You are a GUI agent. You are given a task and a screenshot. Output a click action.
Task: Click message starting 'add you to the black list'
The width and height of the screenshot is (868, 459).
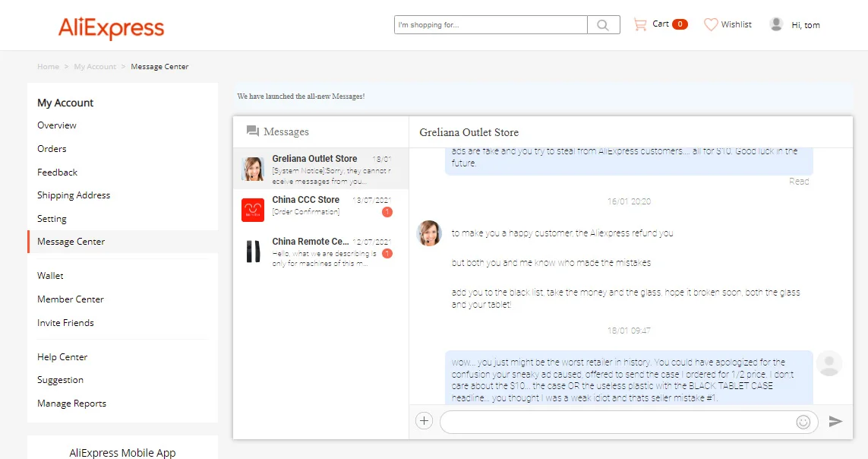pos(626,298)
